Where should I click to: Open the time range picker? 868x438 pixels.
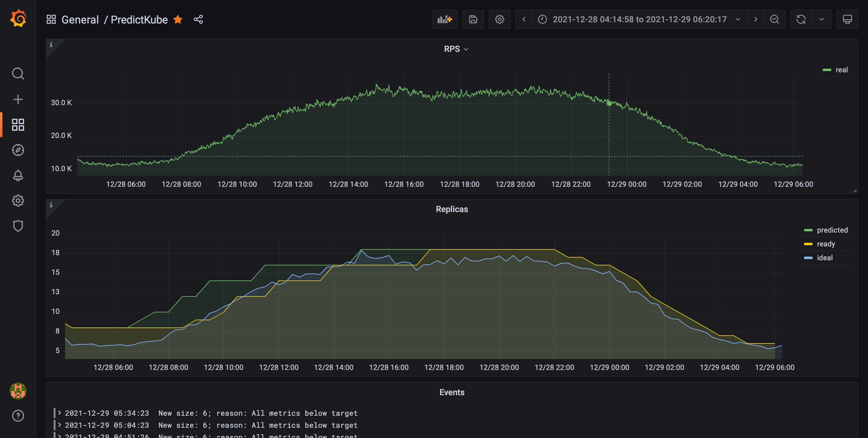(640, 19)
